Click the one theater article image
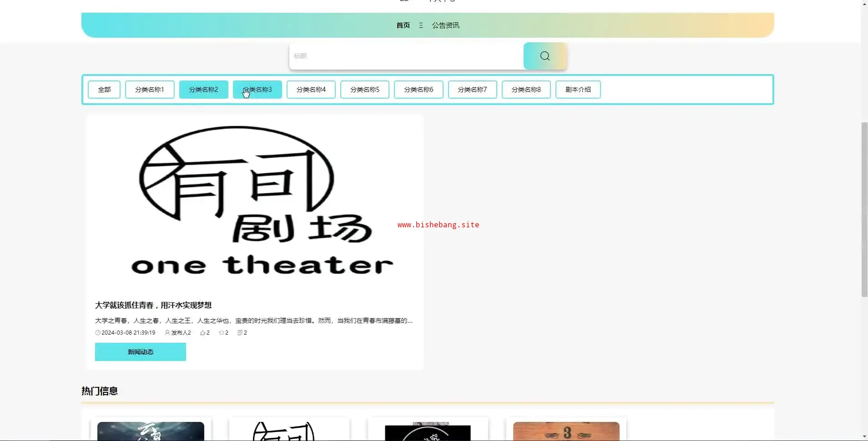 click(255, 202)
